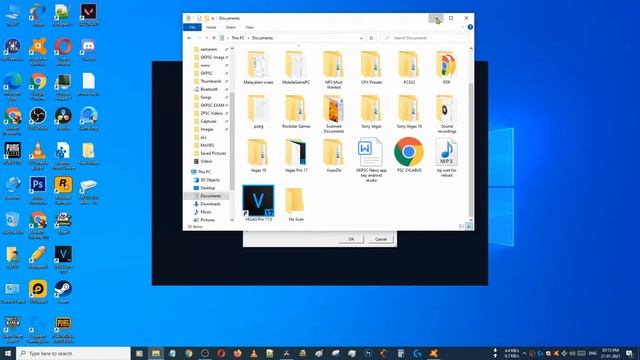Select the GKPSC News app Word document

click(371, 160)
